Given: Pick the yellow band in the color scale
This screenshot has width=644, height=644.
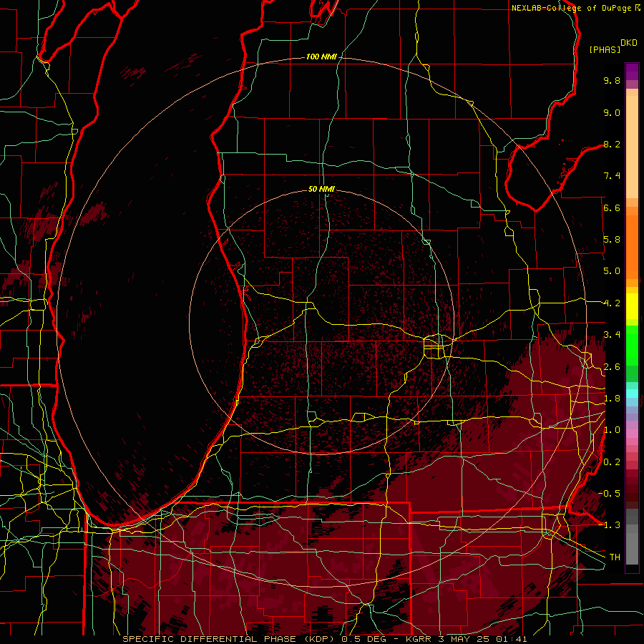Looking at the screenshot, I should point(632,306).
